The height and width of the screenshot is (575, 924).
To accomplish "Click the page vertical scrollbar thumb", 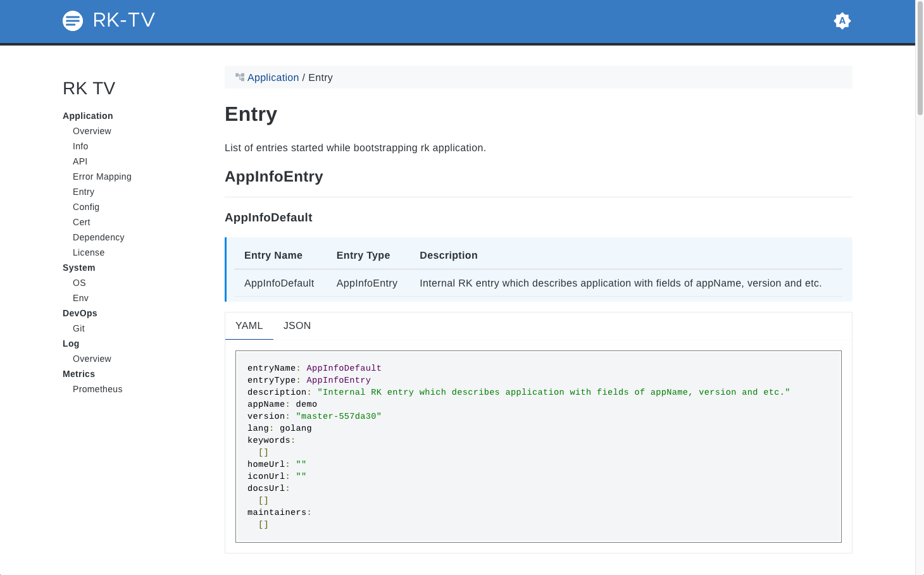I will [x=920, y=58].
